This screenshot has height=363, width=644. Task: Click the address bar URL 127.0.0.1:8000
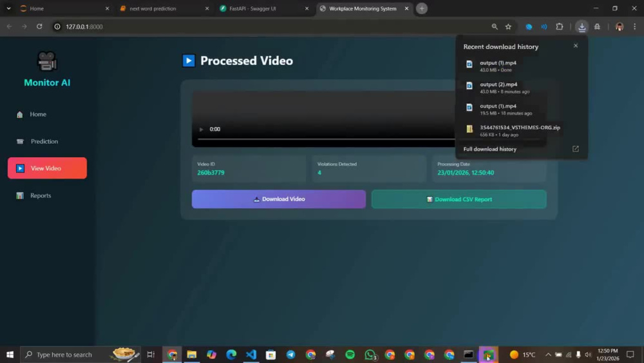tap(84, 26)
